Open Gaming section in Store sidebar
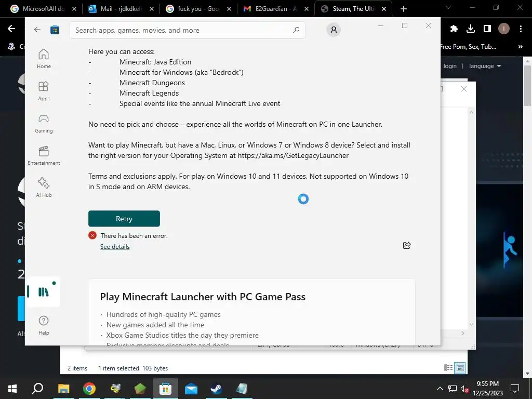The height and width of the screenshot is (399, 532). [44, 123]
